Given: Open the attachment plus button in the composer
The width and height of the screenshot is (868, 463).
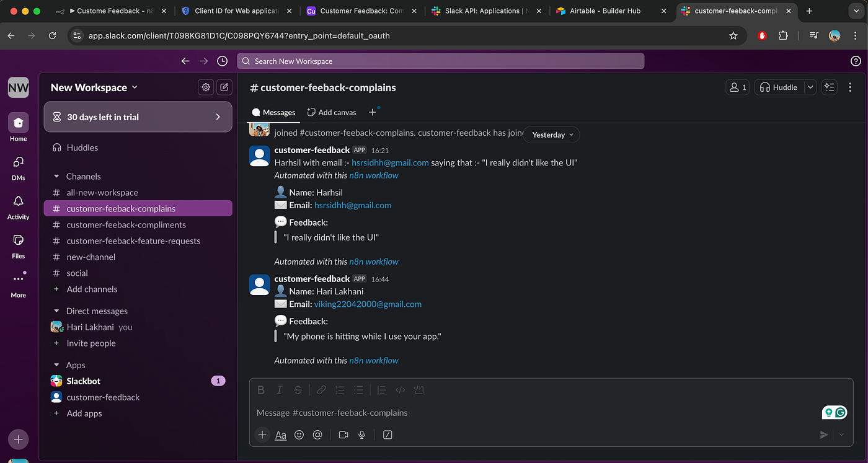Looking at the screenshot, I should [262, 435].
